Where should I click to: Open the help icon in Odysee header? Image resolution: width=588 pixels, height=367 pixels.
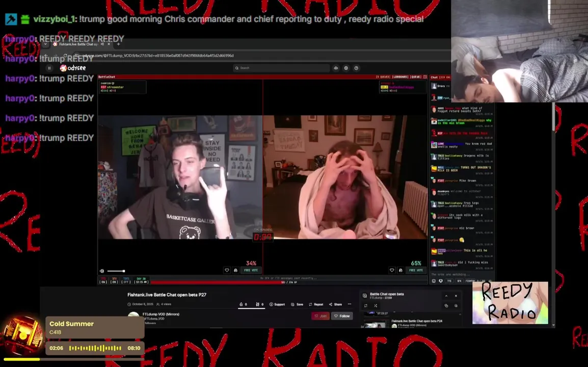(356, 68)
